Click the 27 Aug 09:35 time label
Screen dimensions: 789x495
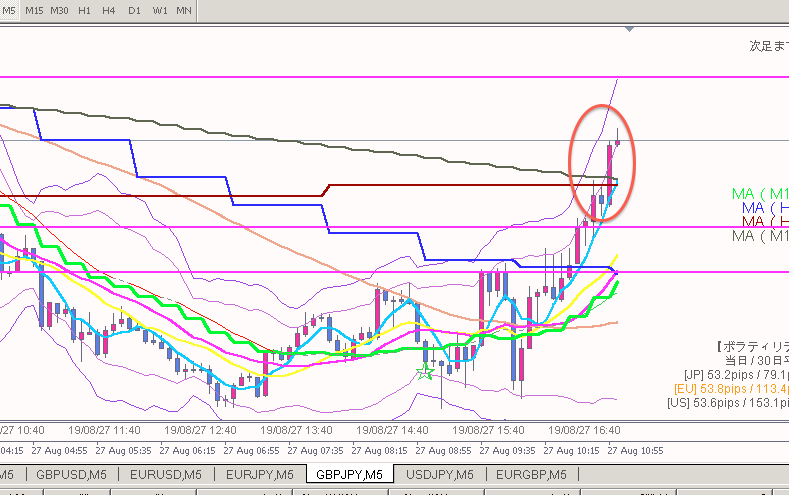pos(507,450)
